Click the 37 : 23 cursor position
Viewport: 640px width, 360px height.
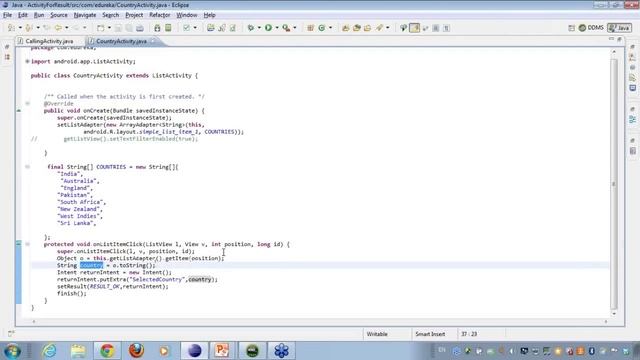click(469, 334)
